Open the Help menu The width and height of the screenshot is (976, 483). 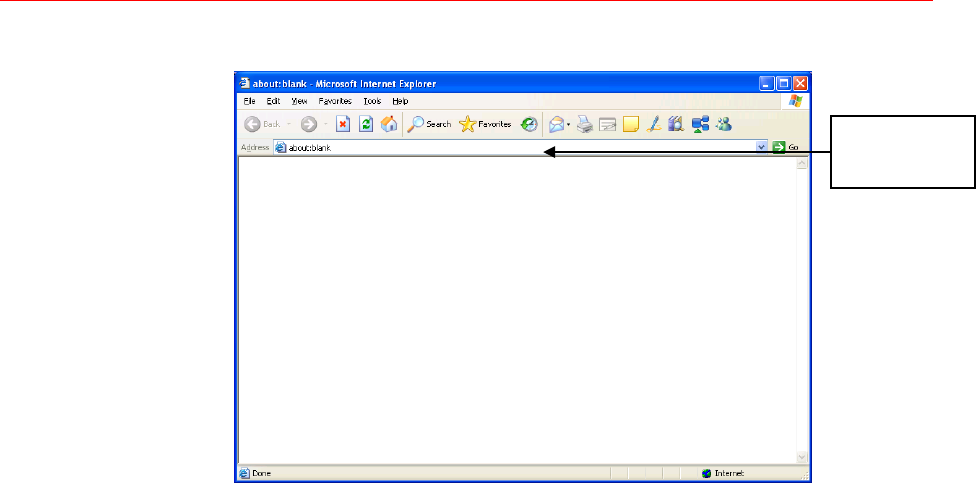coord(400,101)
